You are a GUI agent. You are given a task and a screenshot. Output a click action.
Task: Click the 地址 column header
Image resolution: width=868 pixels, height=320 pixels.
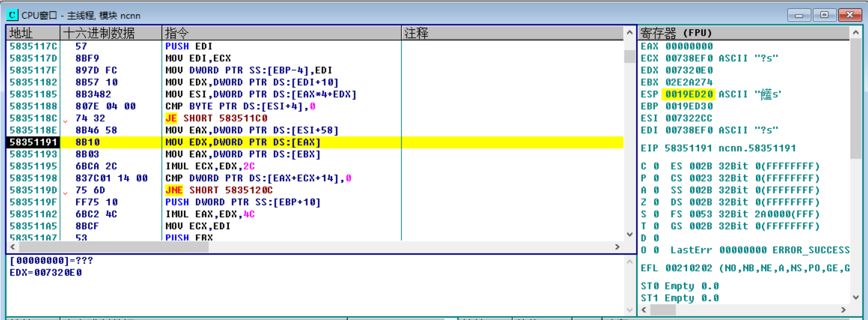(x=33, y=33)
